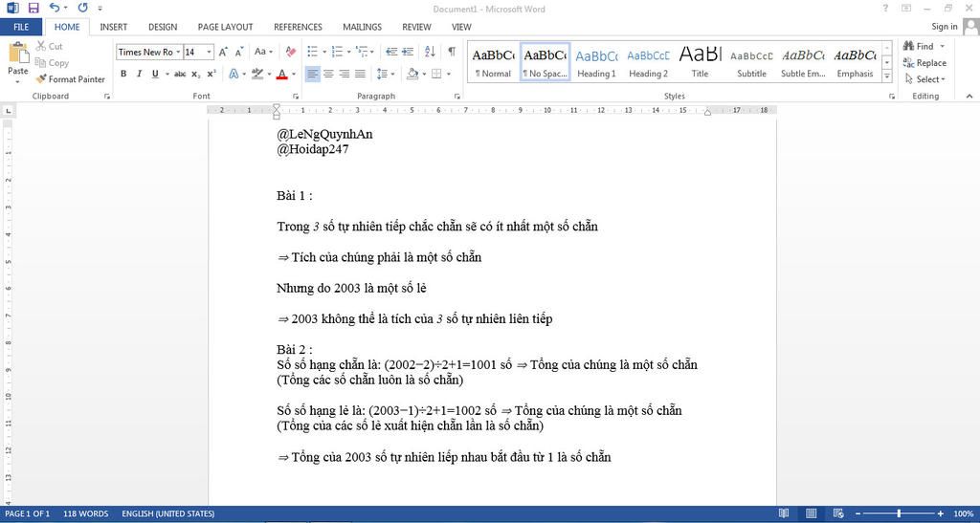Switch to Web Layout view icon

pyautogui.click(x=838, y=513)
